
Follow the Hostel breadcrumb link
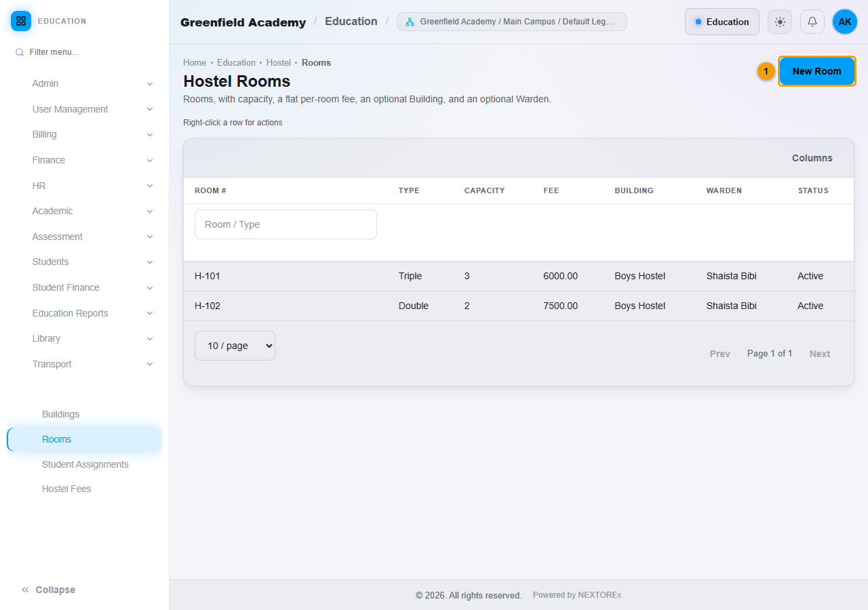(x=278, y=62)
